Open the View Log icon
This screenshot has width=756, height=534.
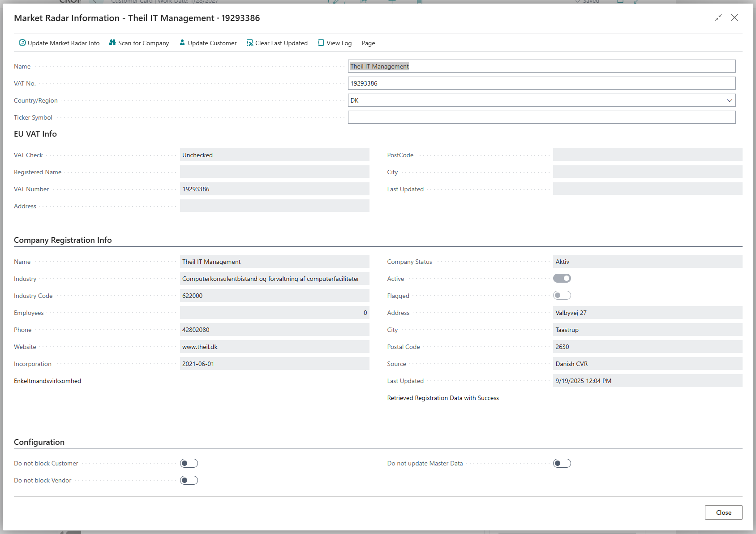point(321,43)
